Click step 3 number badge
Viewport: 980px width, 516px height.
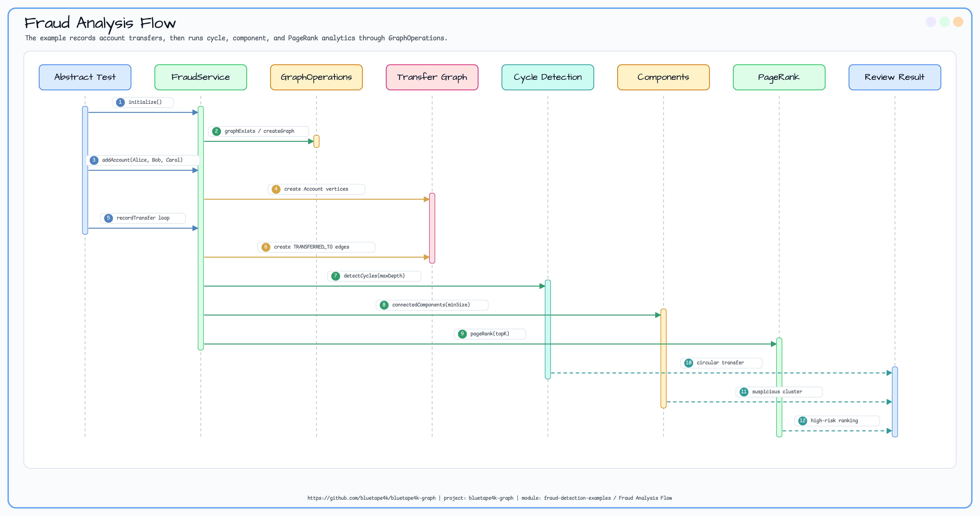click(x=94, y=160)
